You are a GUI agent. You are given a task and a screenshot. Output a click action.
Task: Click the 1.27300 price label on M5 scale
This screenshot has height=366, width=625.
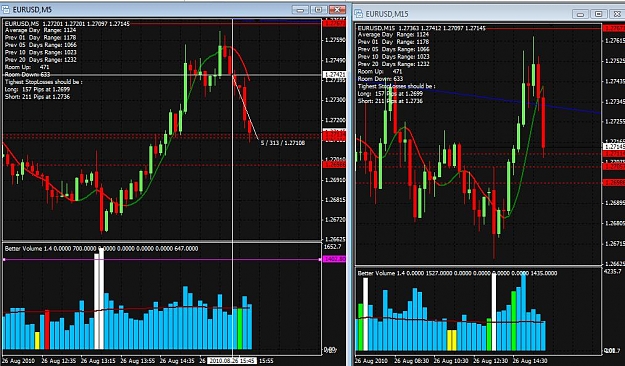335,100
